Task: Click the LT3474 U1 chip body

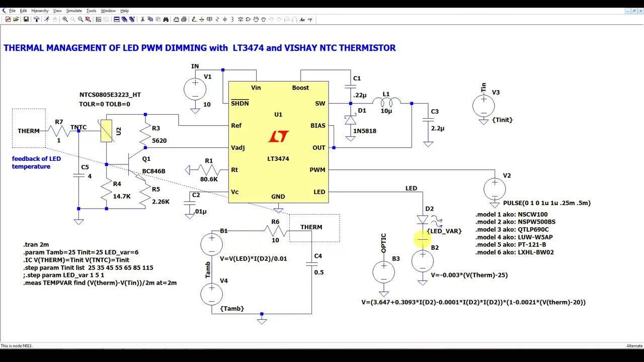Action: coord(278,142)
